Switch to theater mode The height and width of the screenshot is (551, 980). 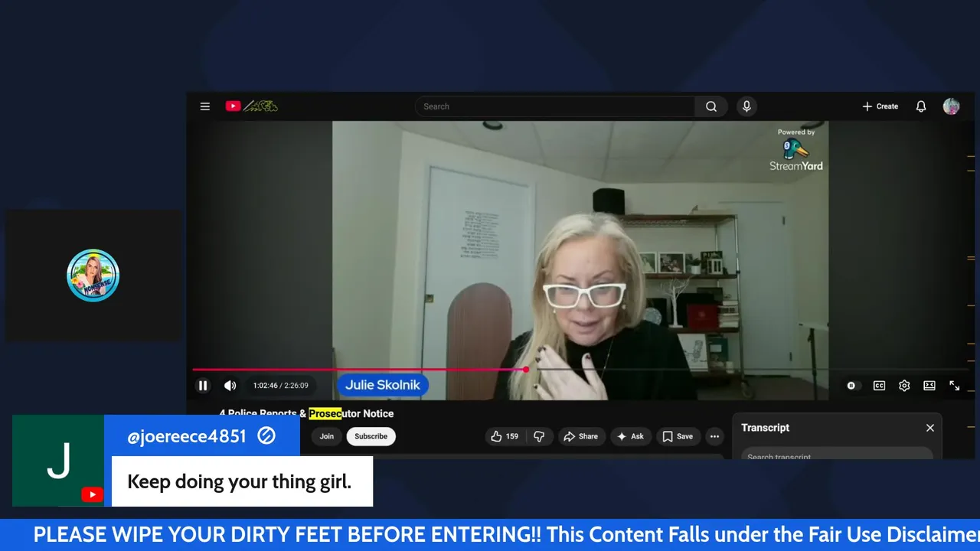coord(929,386)
